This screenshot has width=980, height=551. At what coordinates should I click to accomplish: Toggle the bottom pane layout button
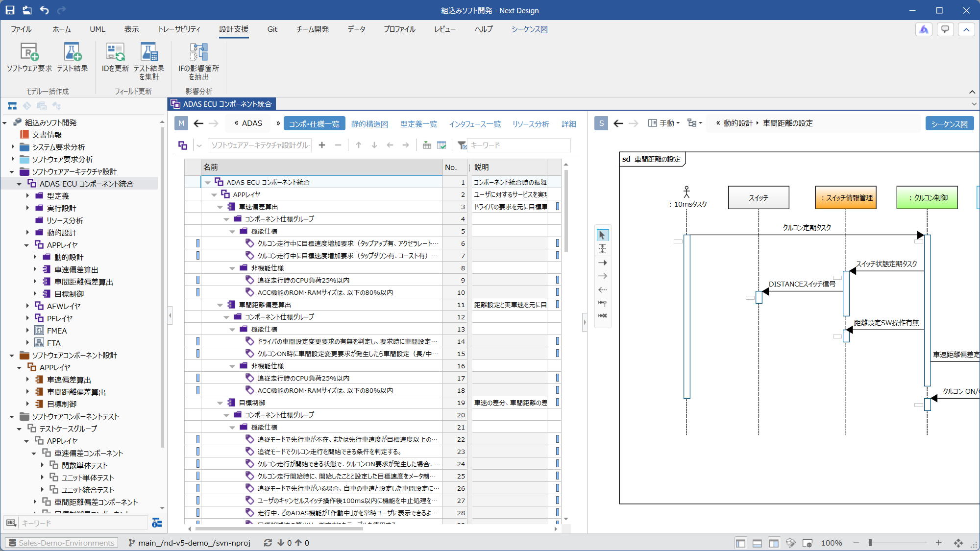point(757,543)
